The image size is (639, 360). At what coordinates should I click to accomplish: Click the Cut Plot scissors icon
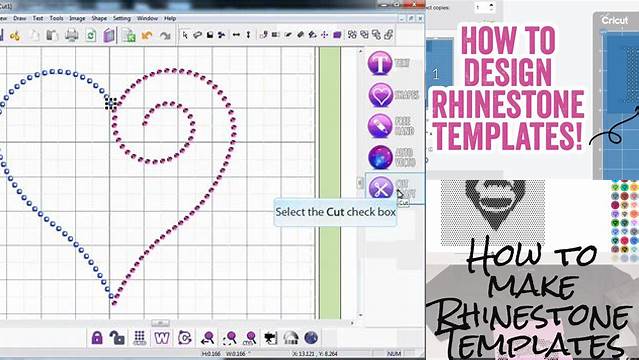[x=381, y=188]
